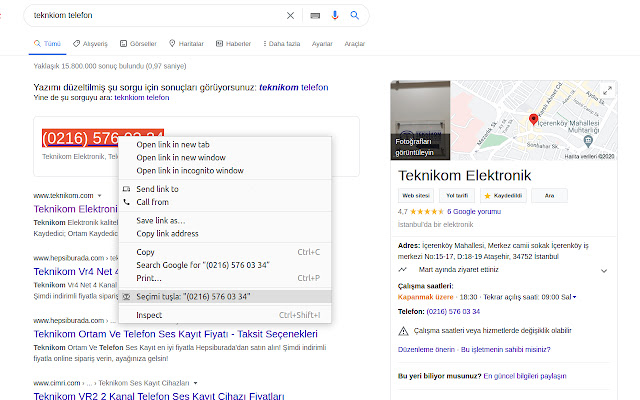Open 5 Google yorumu reviews
640x400 pixels.
(x=474, y=211)
